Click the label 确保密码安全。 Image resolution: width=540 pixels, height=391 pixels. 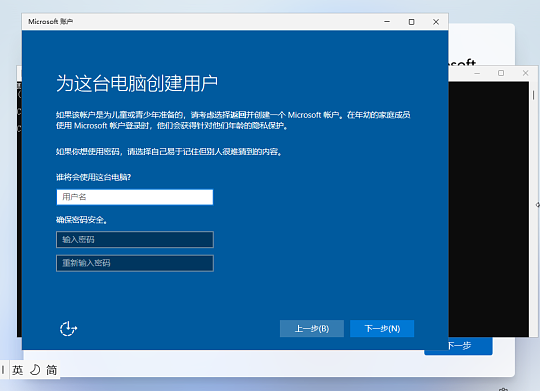(x=82, y=220)
